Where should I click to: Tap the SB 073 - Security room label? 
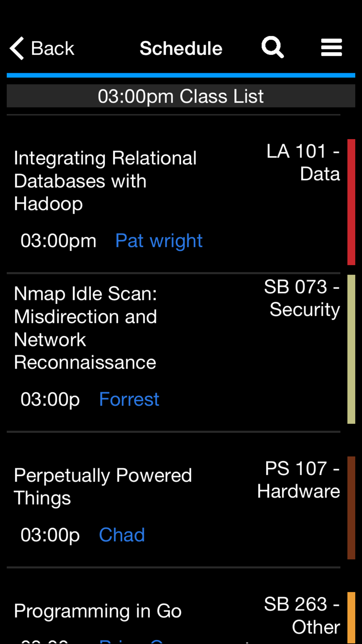point(302,298)
